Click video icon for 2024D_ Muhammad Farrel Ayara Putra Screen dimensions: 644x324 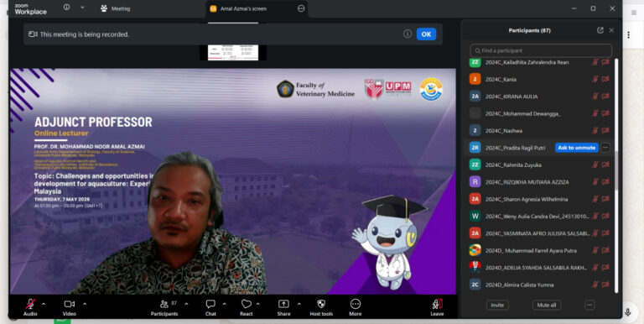click(x=605, y=250)
